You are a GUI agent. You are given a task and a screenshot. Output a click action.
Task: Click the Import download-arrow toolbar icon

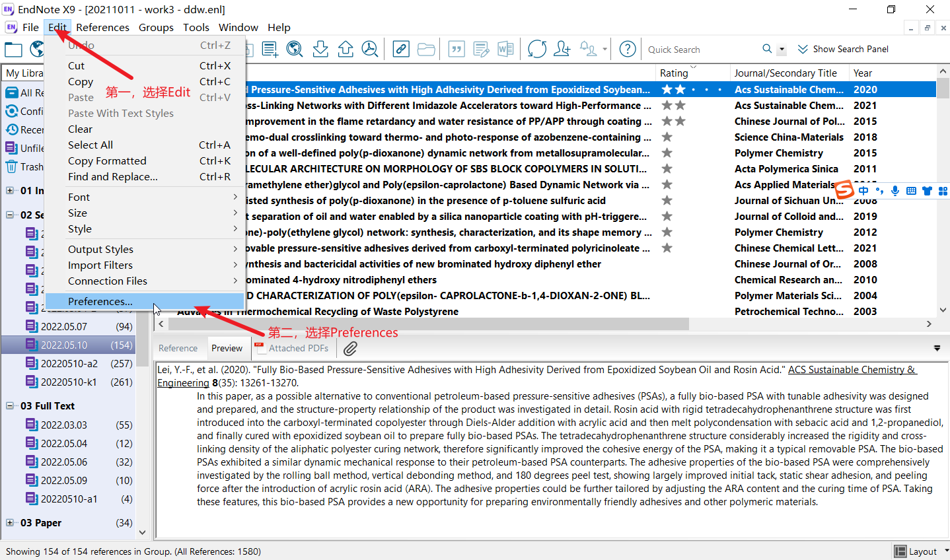(x=320, y=50)
